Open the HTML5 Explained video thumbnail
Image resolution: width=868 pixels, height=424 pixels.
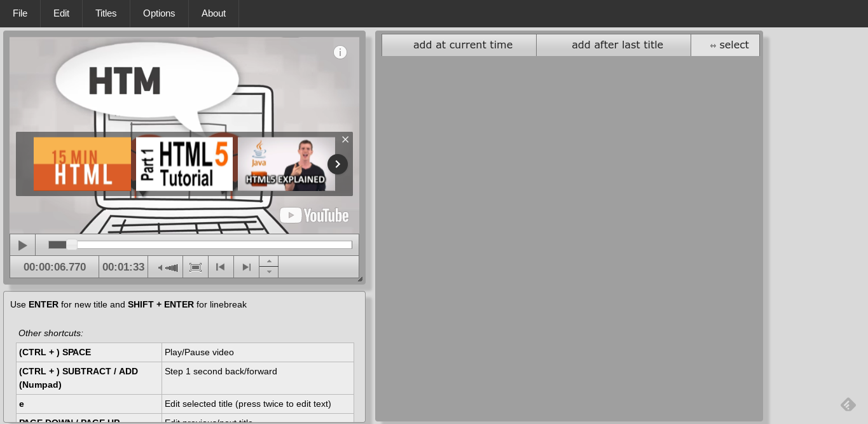click(286, 164)
